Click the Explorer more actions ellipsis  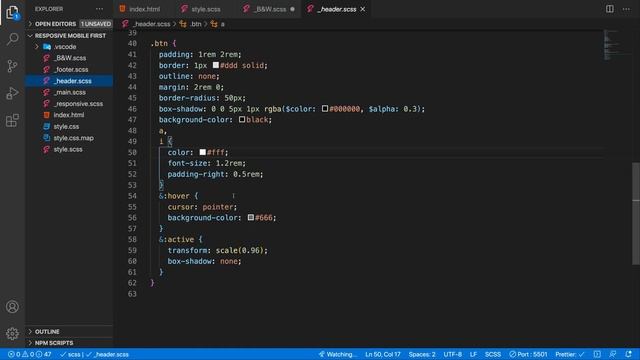pos(99,9)
